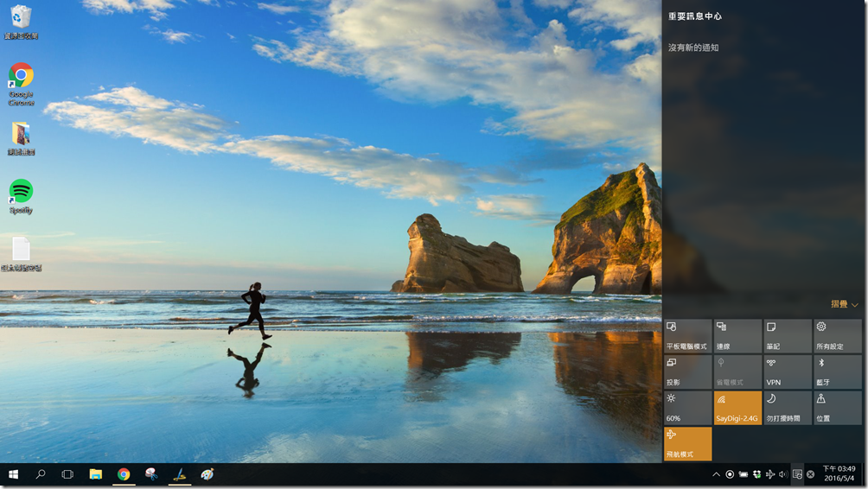This screenshot has width=868, height=489.
Task: Enable Bluetooth (藍牙) quick action
Action: 837,372
